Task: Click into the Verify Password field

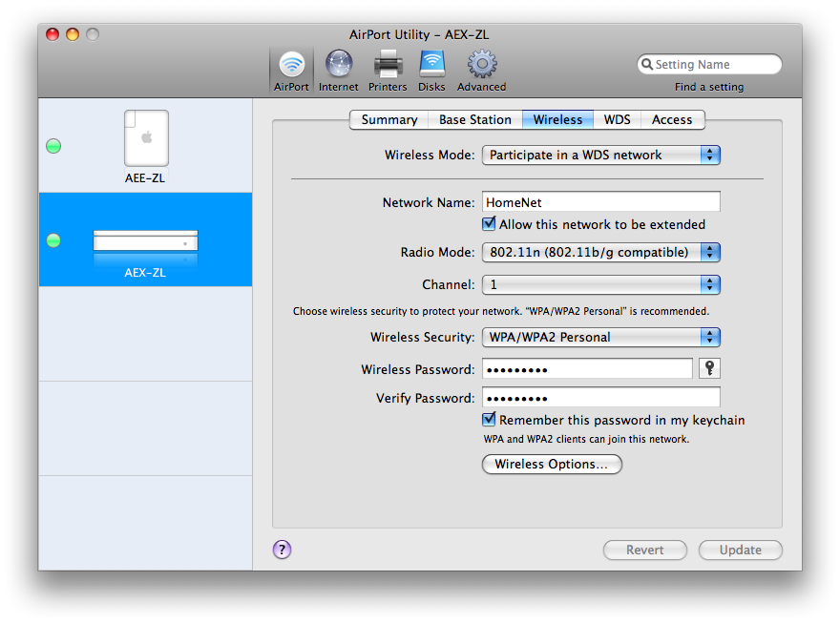Action: (601, 398)
